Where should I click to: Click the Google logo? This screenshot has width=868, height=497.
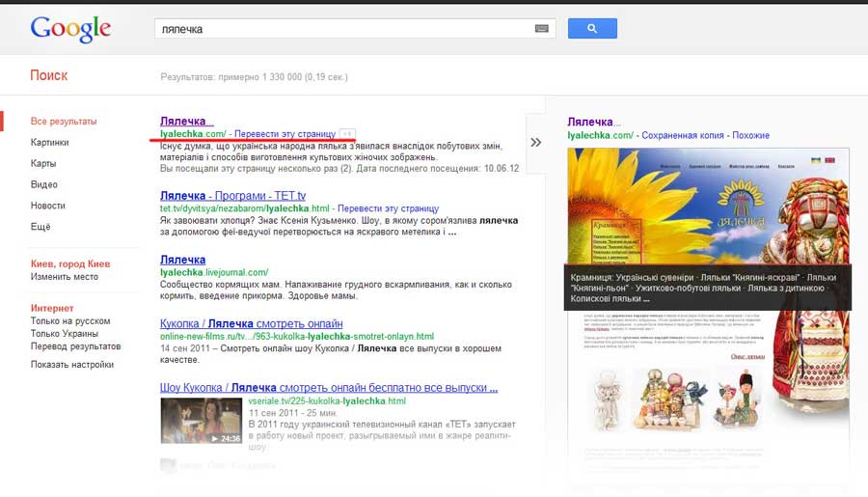[x=70, y=29]
